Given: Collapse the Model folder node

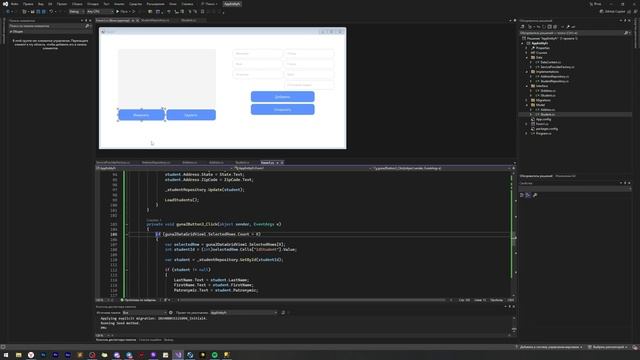Looking at the screenshot, I should tap(527, 105).
